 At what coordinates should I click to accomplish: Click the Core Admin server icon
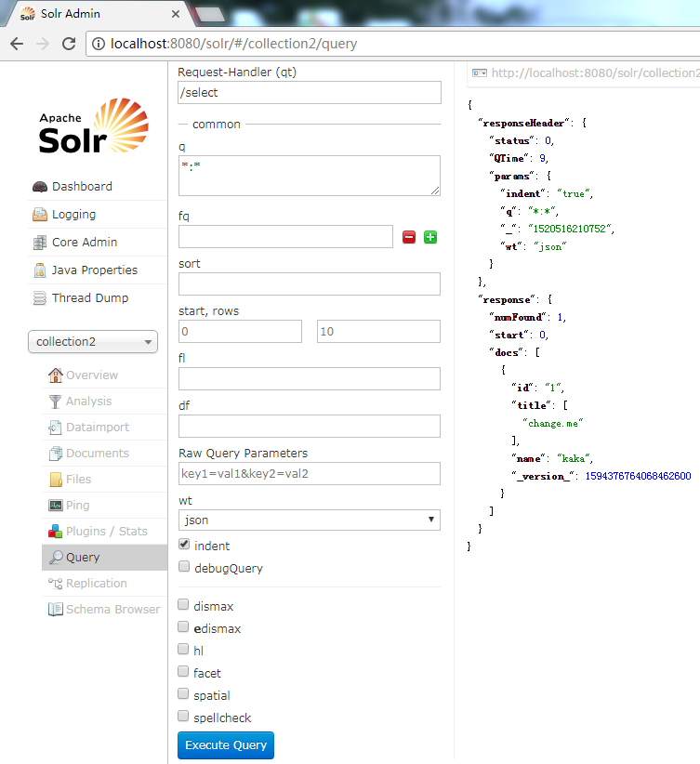click(x=39, y=243)
